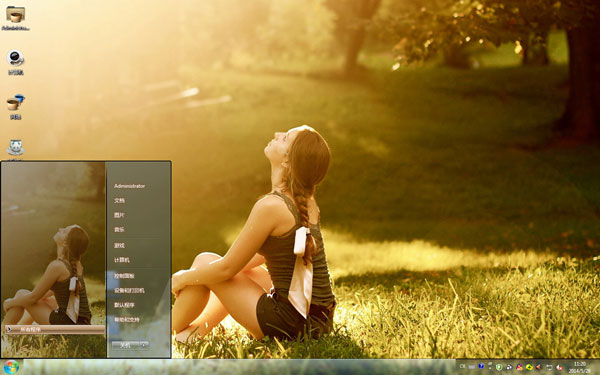Open shutdown options arrow beside 关机
Image resolution: width=600 pixels, height=375 pixels.
(x=144, y=345)
